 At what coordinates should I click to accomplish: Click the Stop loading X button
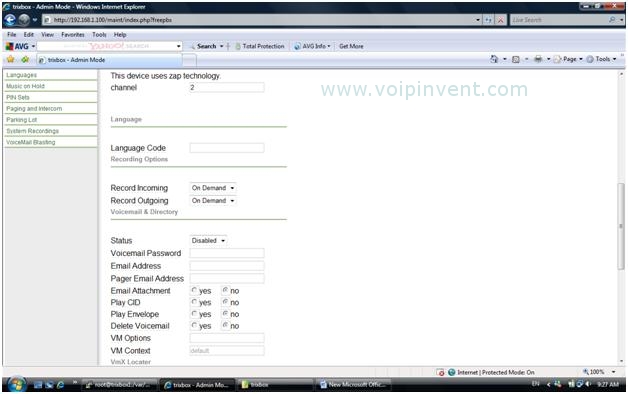point(501,20)
